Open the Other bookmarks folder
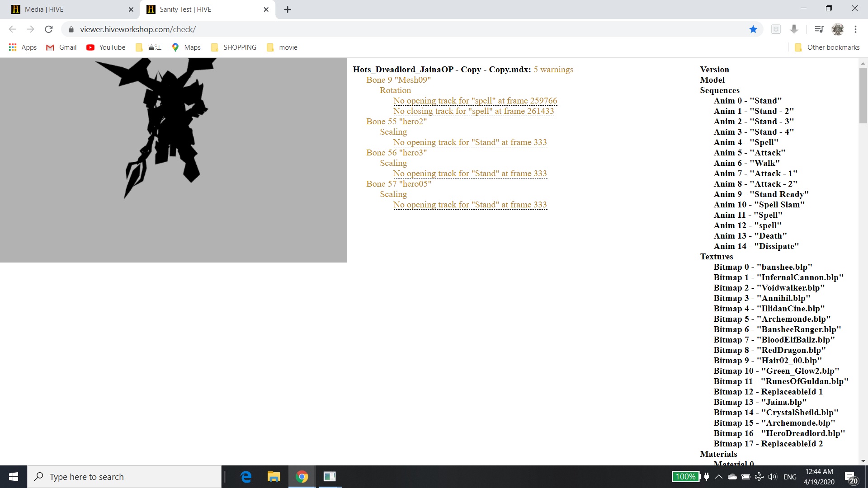The height and width of the screenshot is (488, 868). pyautogui.click(x=827, y=47)
